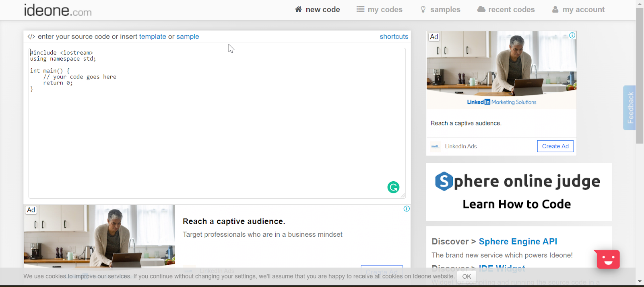
Task: Click the sidebar ad info icon
Action: [x=572, y=35]
